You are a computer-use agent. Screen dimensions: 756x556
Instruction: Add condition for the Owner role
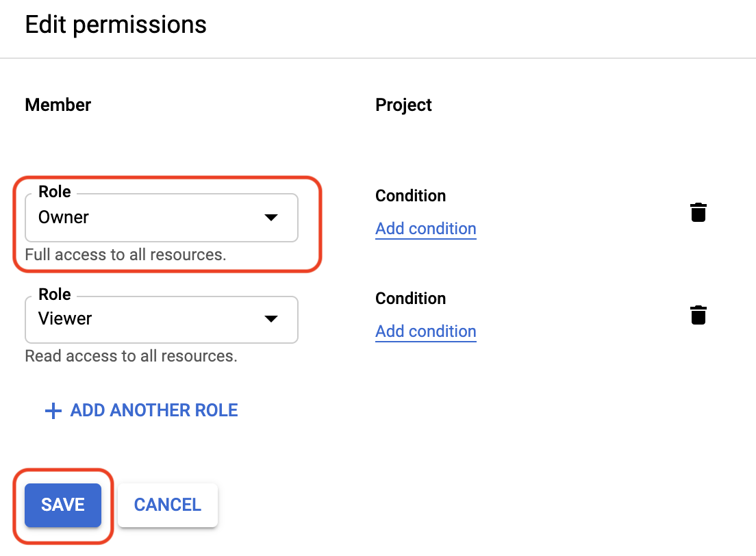click(426, 229)
